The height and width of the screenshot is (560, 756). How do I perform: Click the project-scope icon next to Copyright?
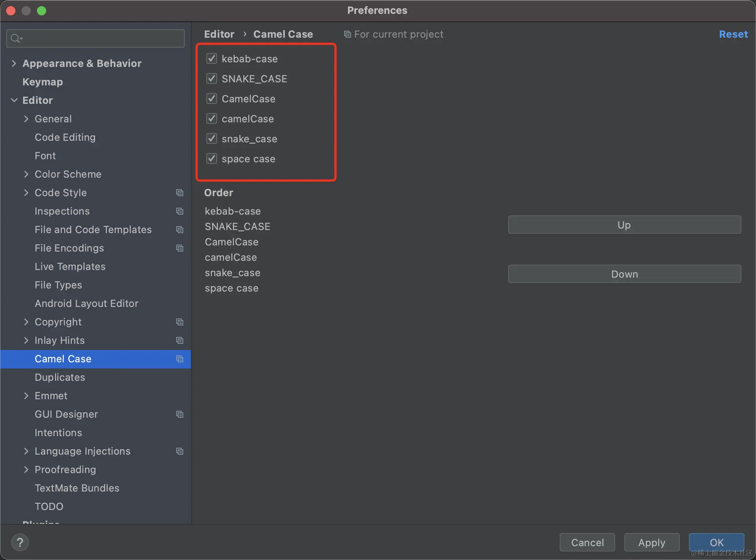click(179, 322)
